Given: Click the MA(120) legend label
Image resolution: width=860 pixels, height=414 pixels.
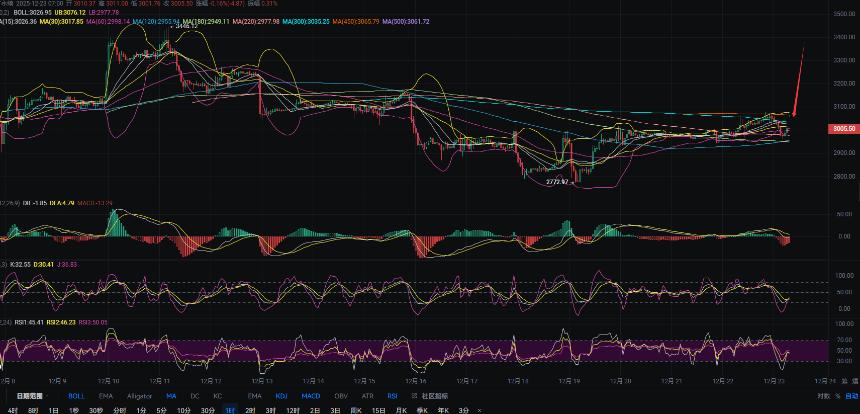Looking at the screenshot, I should click(157, 21).
